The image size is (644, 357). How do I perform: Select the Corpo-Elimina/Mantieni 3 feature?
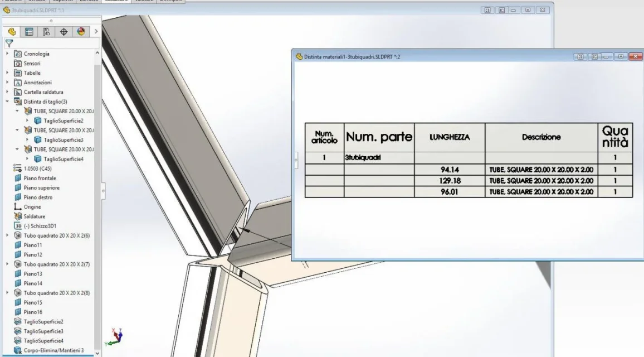coord(53,350)
